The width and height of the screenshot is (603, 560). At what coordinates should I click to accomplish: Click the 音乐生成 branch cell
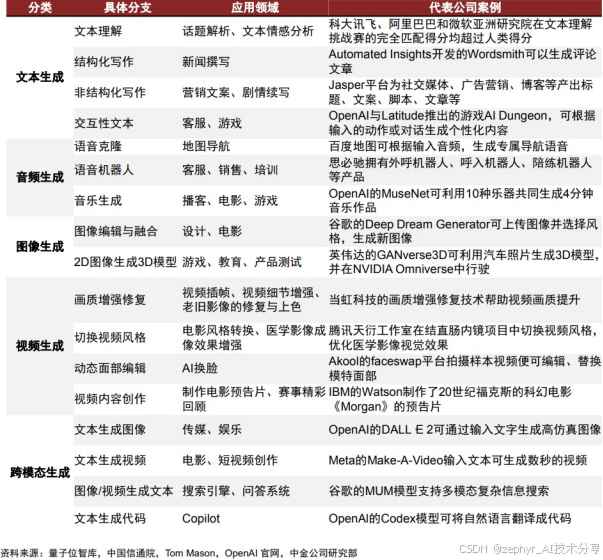point(98,200)
